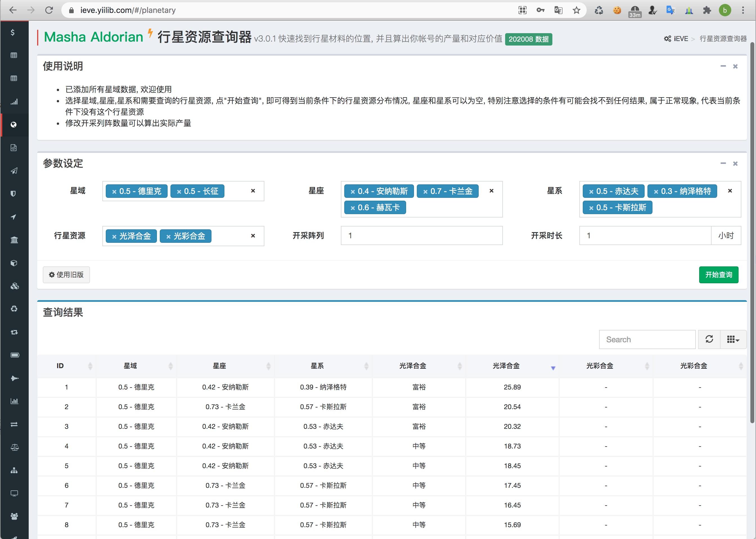Open Chrome three-dot menu

pyautogui.click(x=743, y=10)
